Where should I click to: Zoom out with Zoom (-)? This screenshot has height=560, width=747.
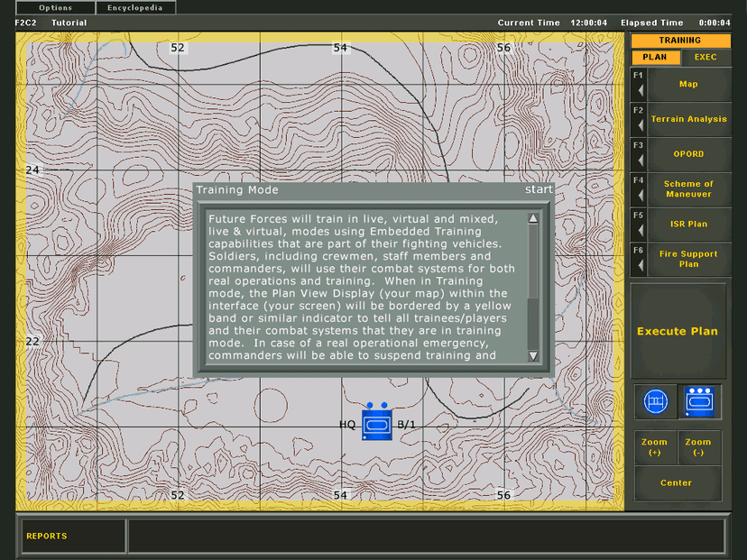[698, 447]
